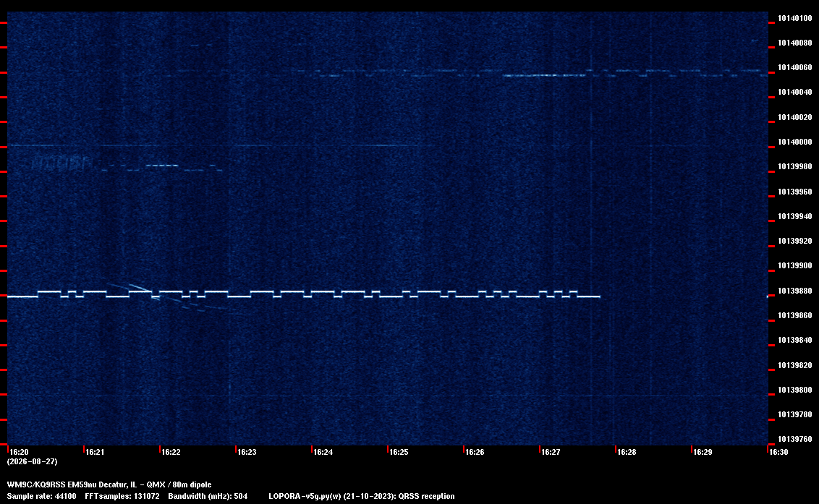Screen dimensions: 819x504
Task: Click the Sample rate: 44100 text
Action: (41, 496)
